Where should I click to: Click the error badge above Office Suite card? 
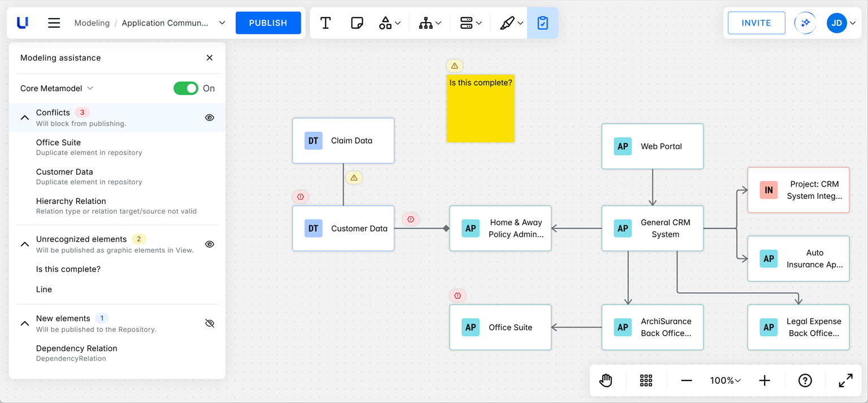point(458,296)
